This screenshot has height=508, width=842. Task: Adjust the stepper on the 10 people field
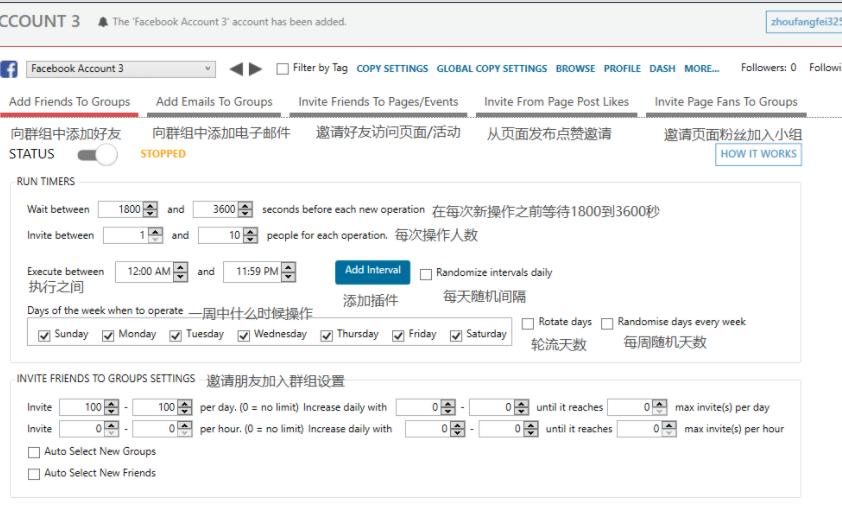(x=251, y=235)
